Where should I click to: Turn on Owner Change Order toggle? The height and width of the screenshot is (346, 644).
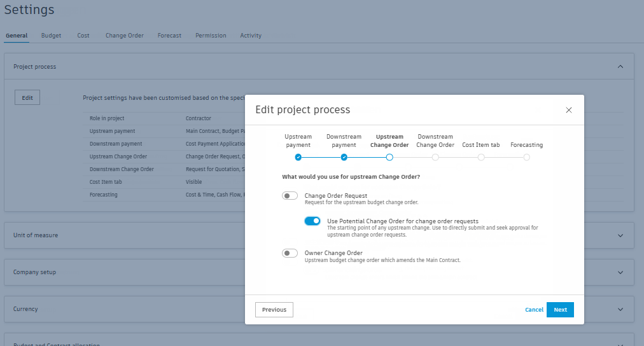290,253
